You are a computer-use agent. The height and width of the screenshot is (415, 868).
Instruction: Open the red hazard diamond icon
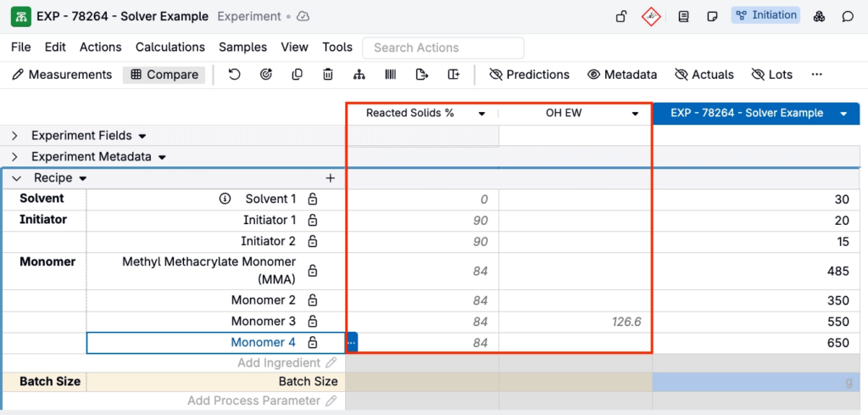[651, 17]
